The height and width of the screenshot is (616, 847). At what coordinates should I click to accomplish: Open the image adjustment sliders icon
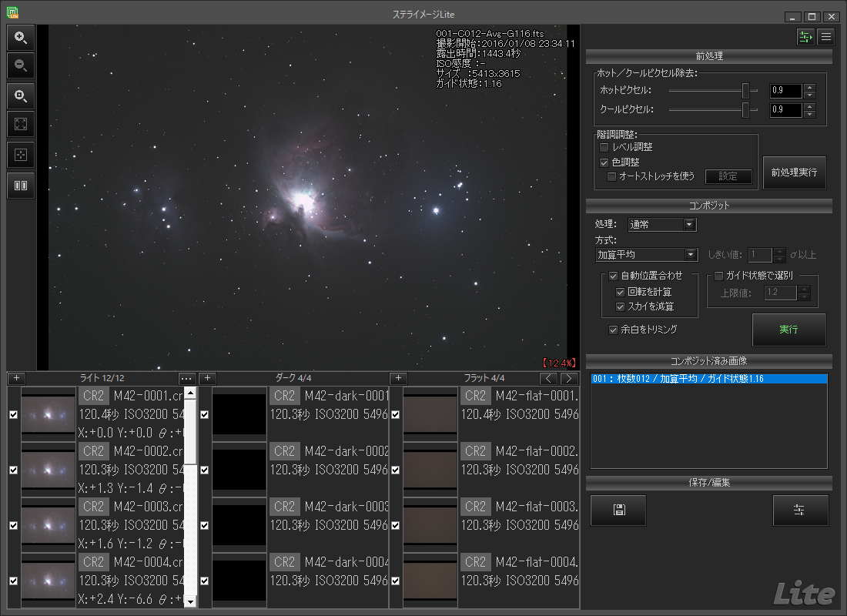coord(801,511)
